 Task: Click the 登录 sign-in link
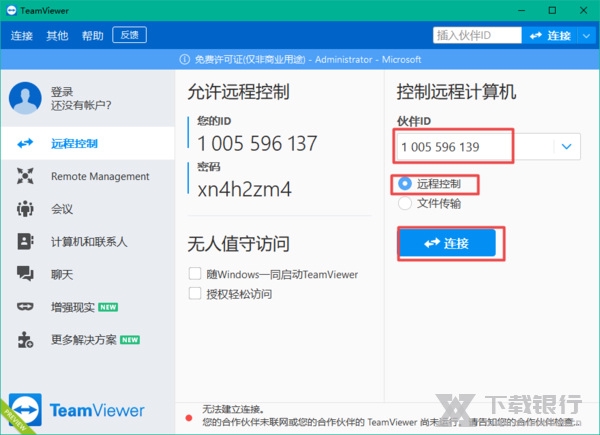click(62, 92)
